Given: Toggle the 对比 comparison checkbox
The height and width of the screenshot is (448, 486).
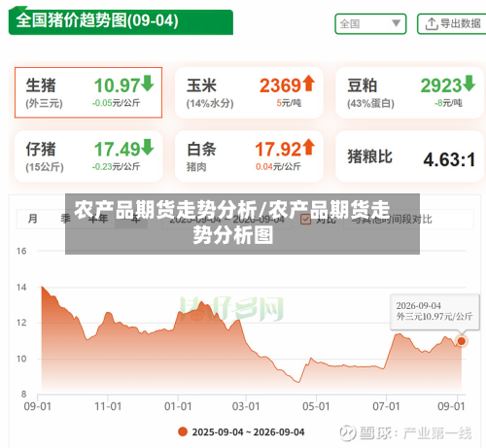Looking at the screenshot, I should pyautogui.click(x=305, y=220).
